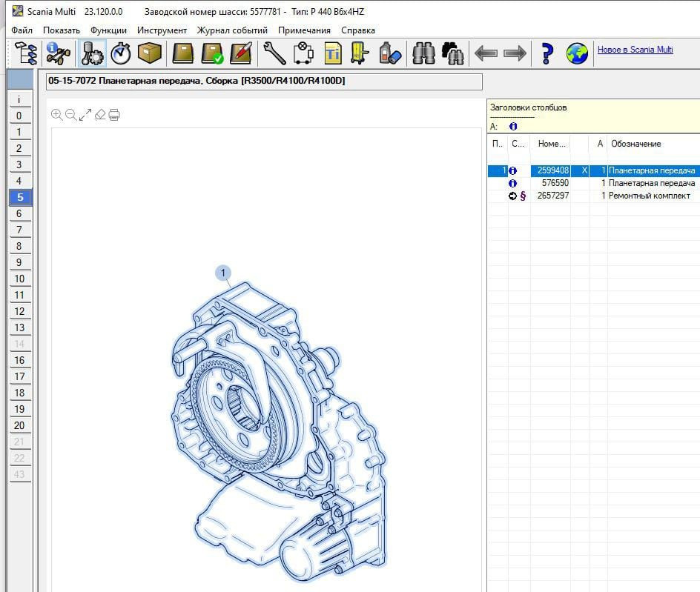Go back with the left arrow
Screen dimensions: 700x592
(486, 53)
